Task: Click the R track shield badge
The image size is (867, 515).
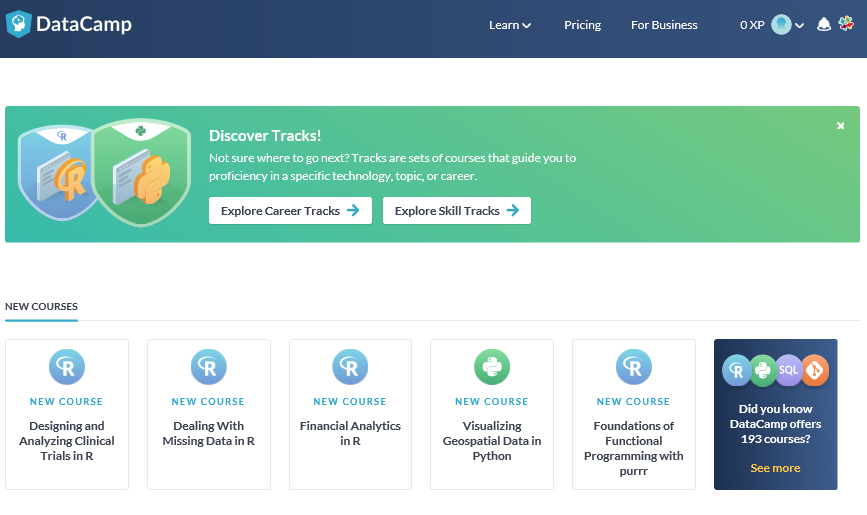Action: [56, 173]
